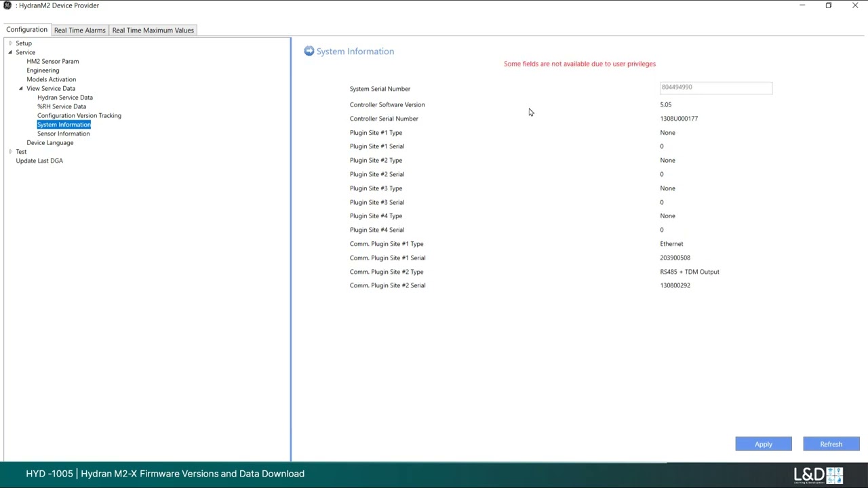Click the Controller Software Version label
868x488 pixels.
[387, 104]
